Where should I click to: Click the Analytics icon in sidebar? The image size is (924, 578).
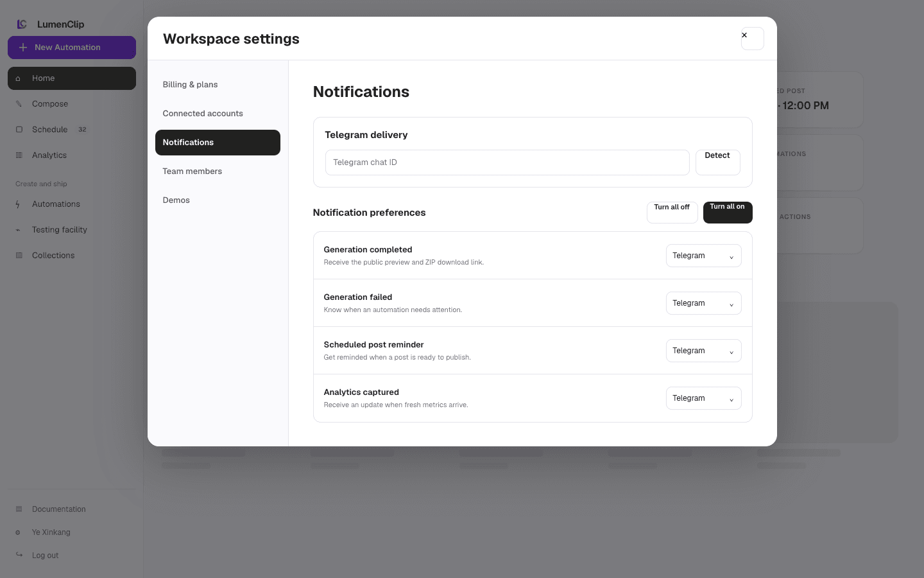(19, 155)
